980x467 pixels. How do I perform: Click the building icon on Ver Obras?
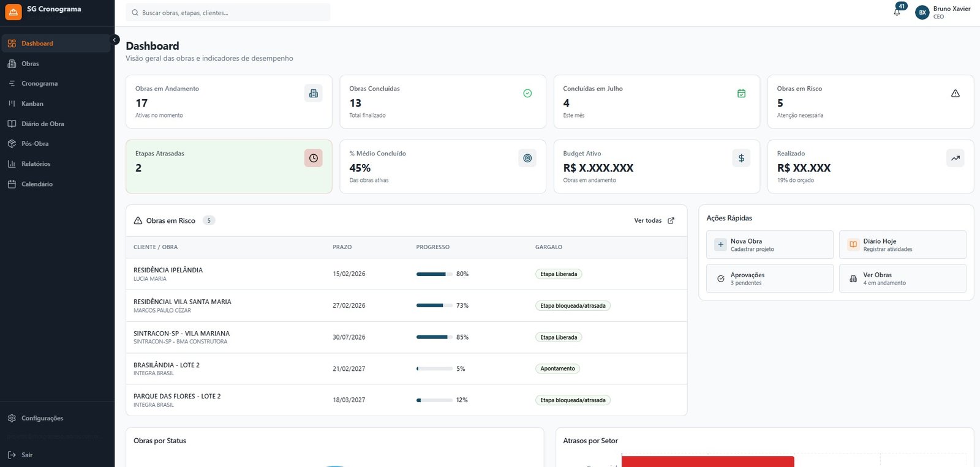click(853, 278)
